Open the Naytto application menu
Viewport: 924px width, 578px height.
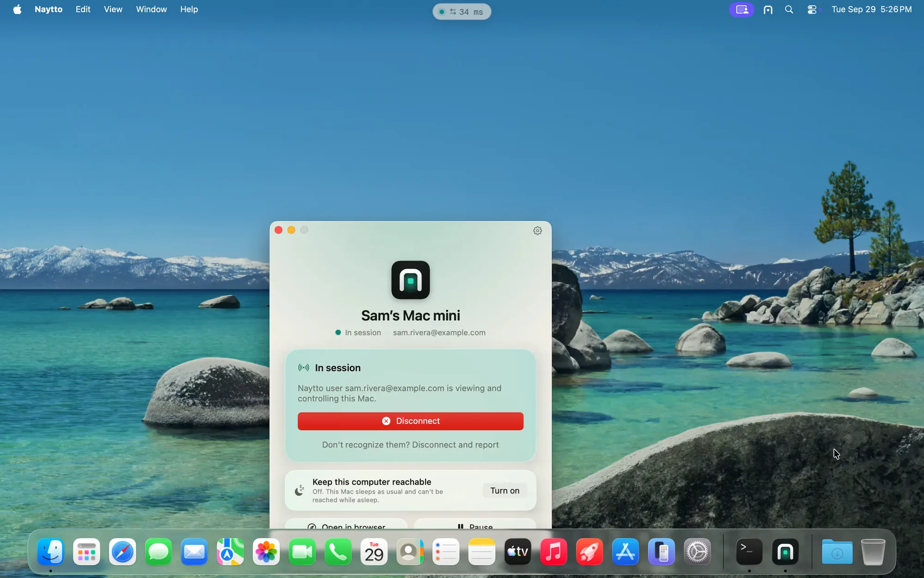click(49, 9)
